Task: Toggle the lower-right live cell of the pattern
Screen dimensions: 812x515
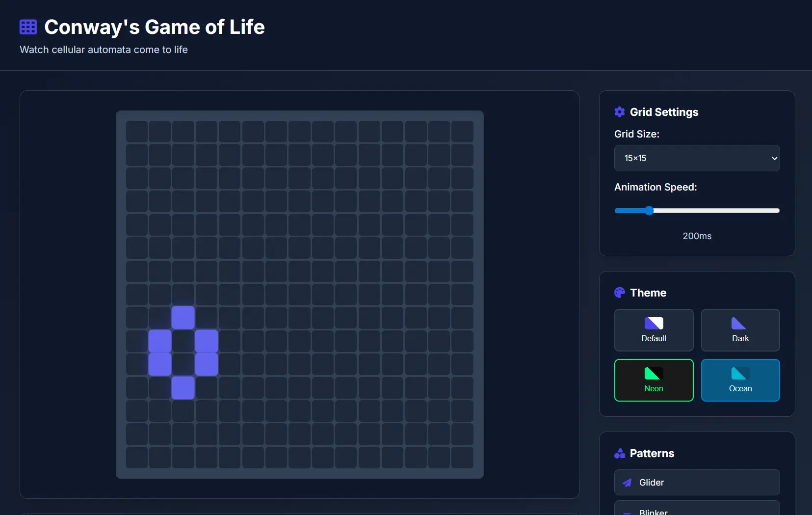Action: tap(206, 364)
